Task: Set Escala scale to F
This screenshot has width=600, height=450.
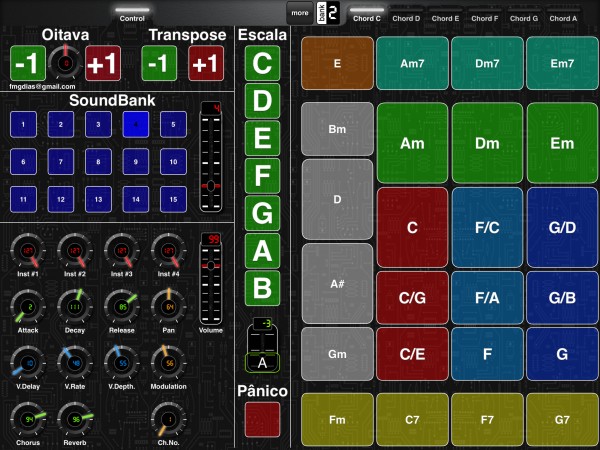Action: [x=262, y=176]
